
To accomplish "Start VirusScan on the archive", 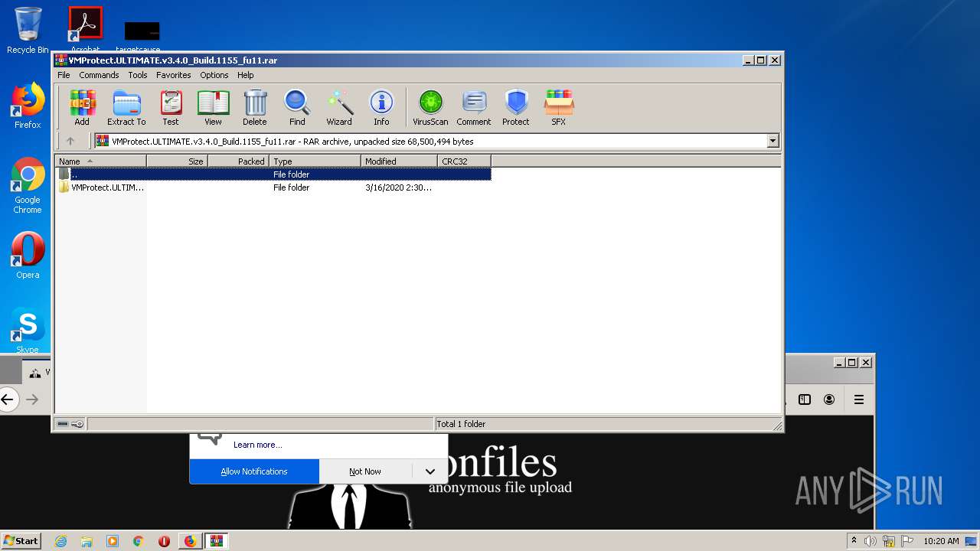I will [x=430, y=107].
